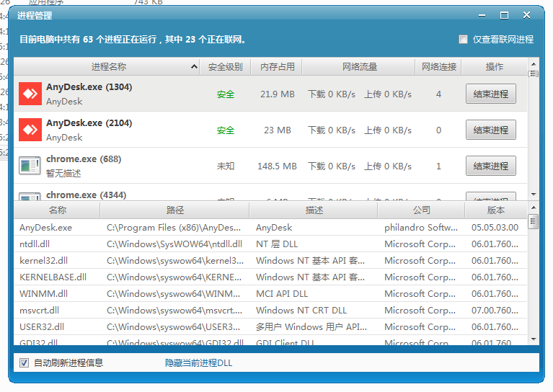Click the 路径 column header
The image size is (553, 392).
pos(175,210)
